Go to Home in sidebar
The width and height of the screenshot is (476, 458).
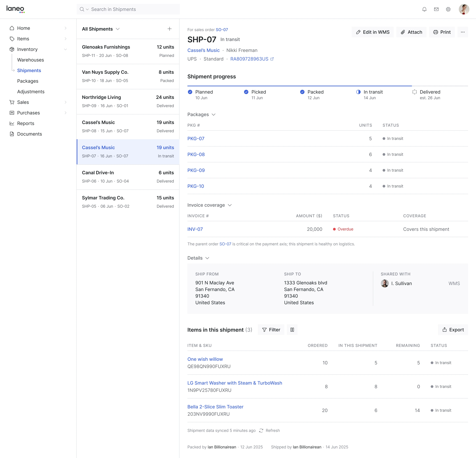click(24, 28)
